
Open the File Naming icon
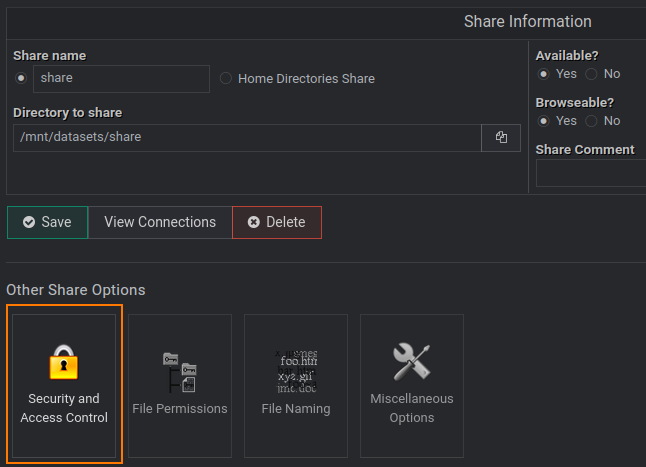pos(296,372)
